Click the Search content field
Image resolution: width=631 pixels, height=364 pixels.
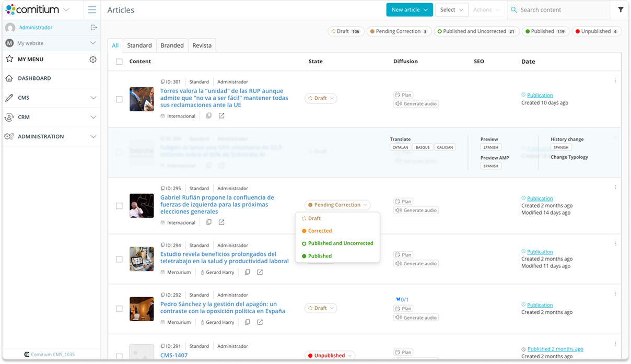[x=559, y=10]
